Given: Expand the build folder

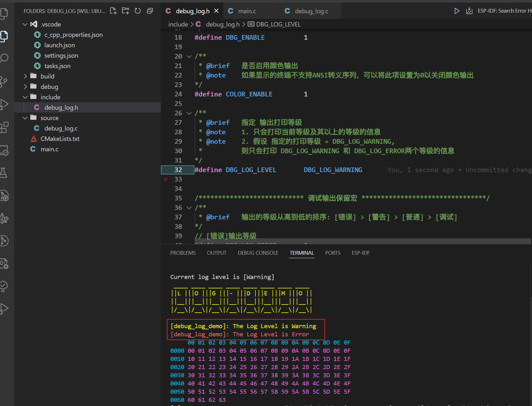Looking at the screenshot, I should 25,76.
